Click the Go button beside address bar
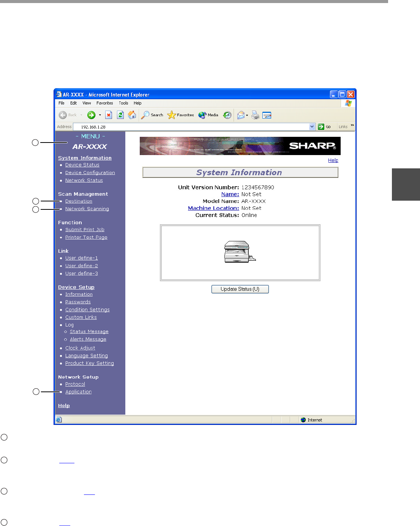Image resolution: width=420 pixels, height=526 pixels. pyautogui.click(x=324, y=127)
